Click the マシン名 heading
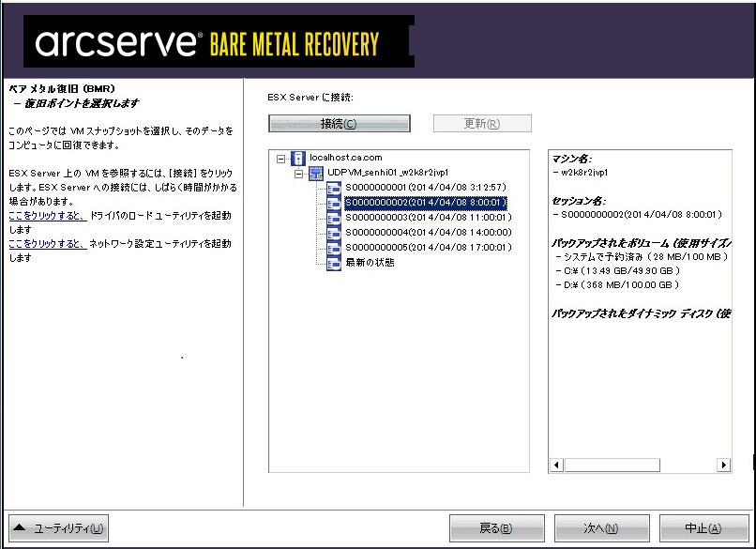Image resolution: width=756 pixels, height=549 pixels. click(572, 159)
